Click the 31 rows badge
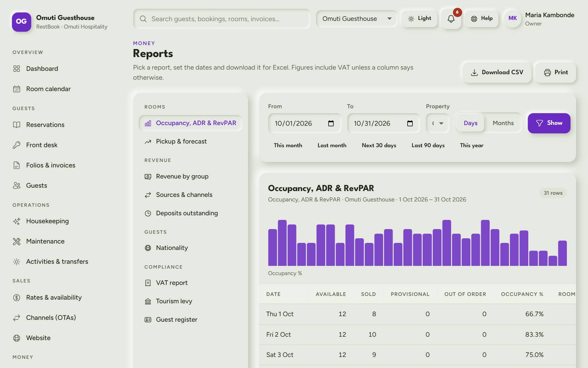This screenshot has height=368, width=588. coord(553,193)
